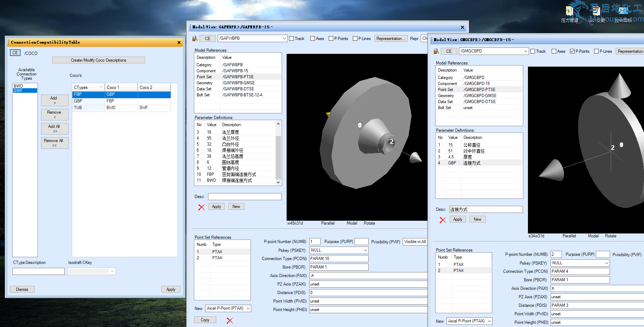Open the /GAFWBPB category dropdown
The width and height of the screenshot is (644, 327).
(x=284, y=38)
